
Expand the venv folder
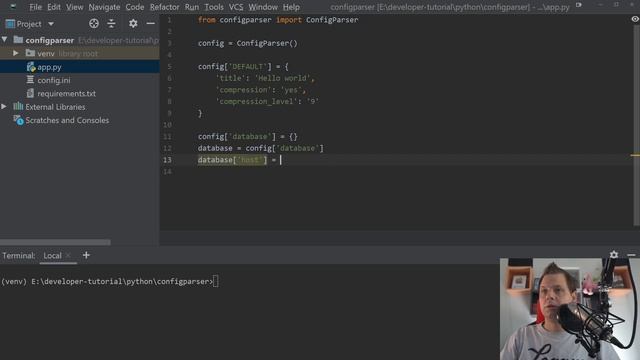(16, 53)
